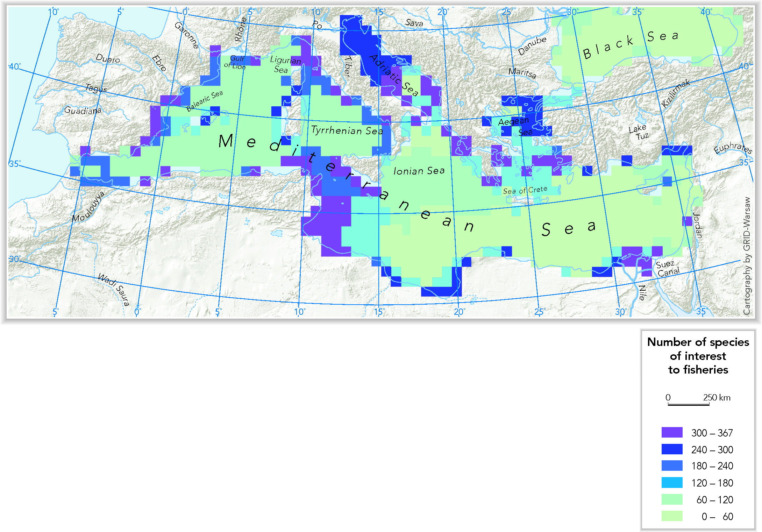
Task: Click the 120 – 180 cyan legend swatch
Action: point(671,483)
